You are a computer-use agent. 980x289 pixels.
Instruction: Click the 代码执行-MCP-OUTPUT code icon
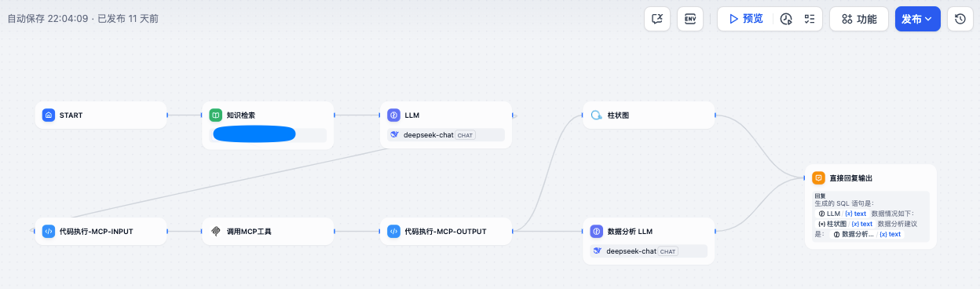[393, 231]
